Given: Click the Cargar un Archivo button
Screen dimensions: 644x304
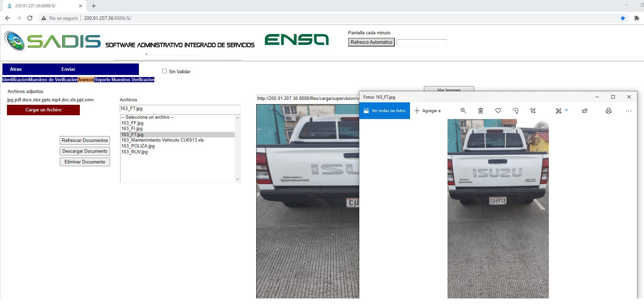Looking at the screenshot, I should (43, 110).
